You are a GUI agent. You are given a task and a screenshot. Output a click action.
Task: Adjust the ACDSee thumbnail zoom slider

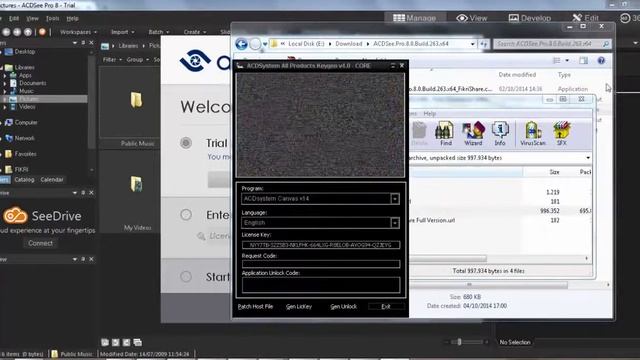[x=459, y=342]
